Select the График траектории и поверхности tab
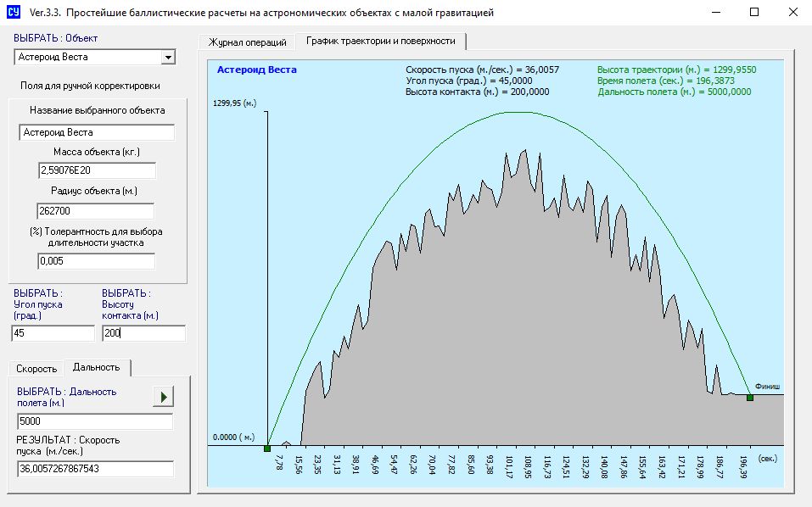 [x=381, y=41]
